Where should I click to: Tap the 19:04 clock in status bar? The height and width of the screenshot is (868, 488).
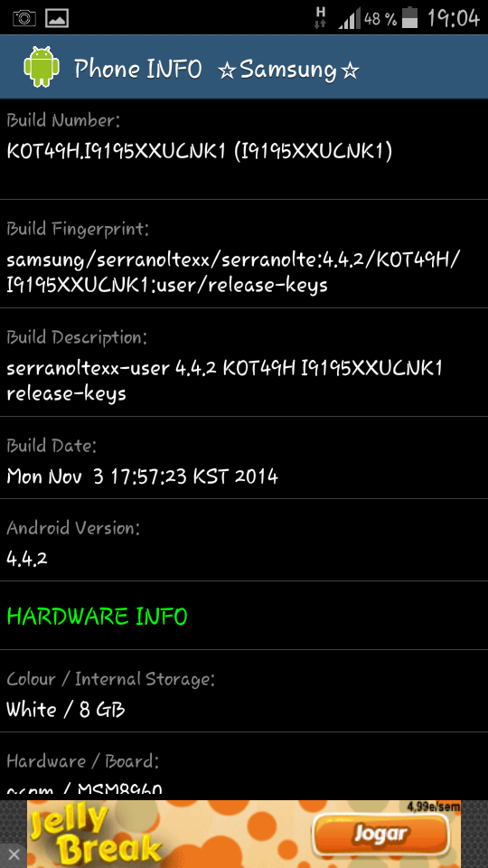tap(453, 18)
